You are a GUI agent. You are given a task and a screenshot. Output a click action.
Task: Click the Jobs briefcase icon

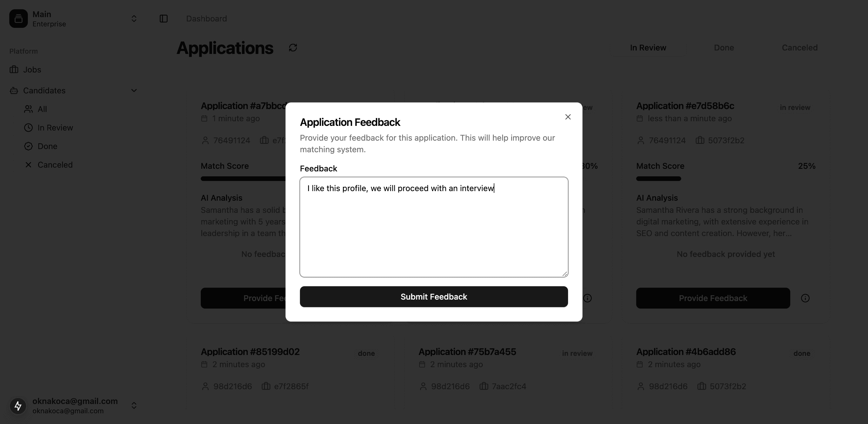coord(14,70)
